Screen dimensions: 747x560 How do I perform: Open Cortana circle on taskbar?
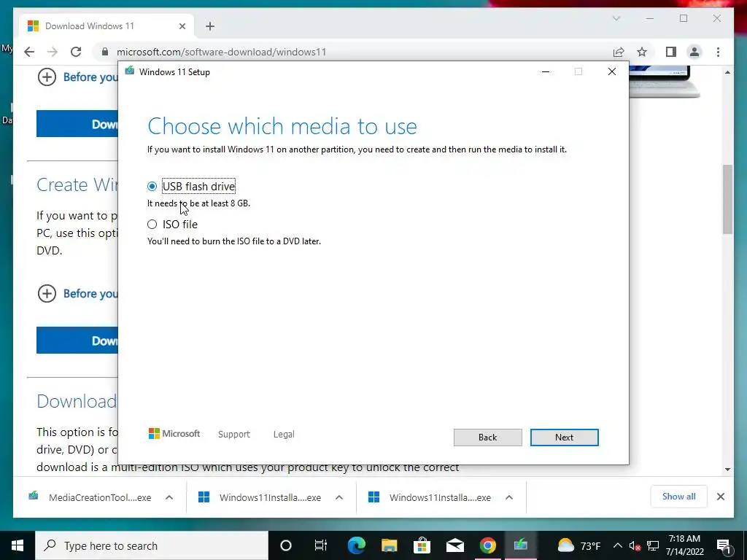click(286, 545)
